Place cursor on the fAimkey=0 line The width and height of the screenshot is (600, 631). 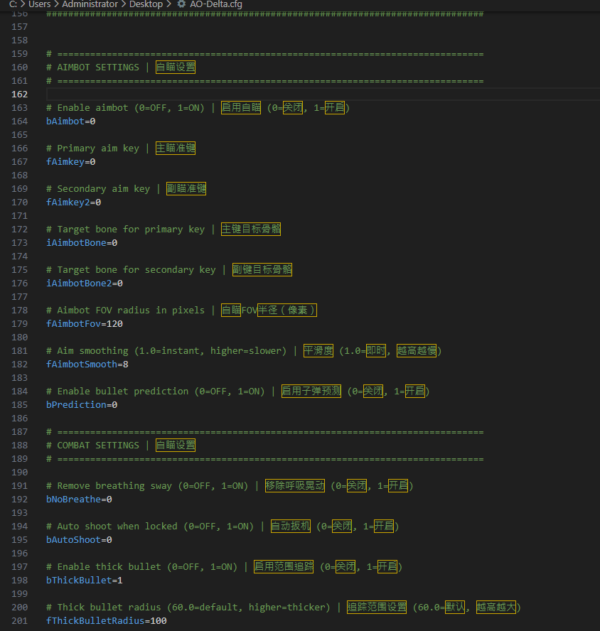tap(70, 161)
